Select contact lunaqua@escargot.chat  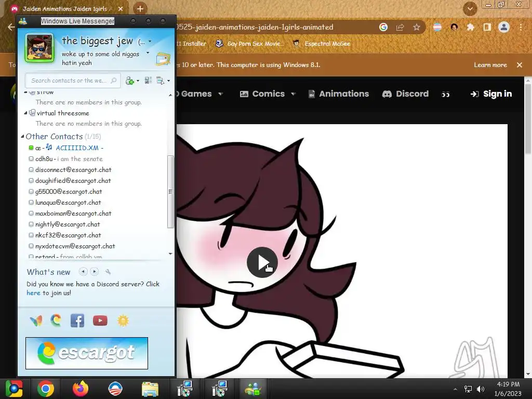(x=65, y=203)
